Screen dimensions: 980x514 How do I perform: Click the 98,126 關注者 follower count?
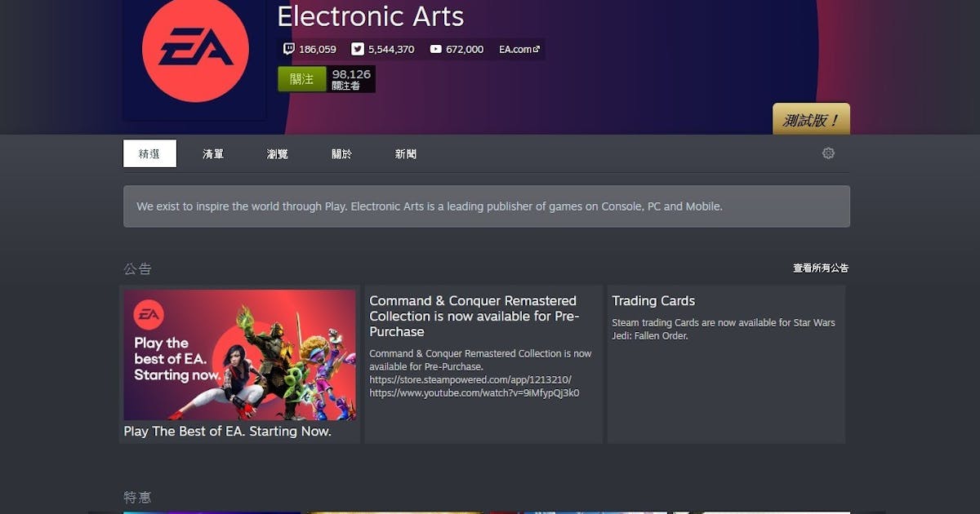pos(351,79)
